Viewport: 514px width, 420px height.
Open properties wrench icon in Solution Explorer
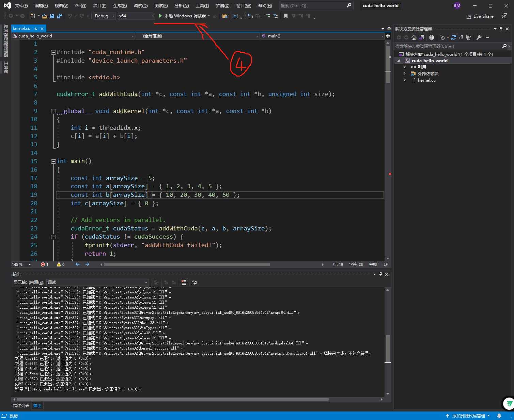click(479, 37)
